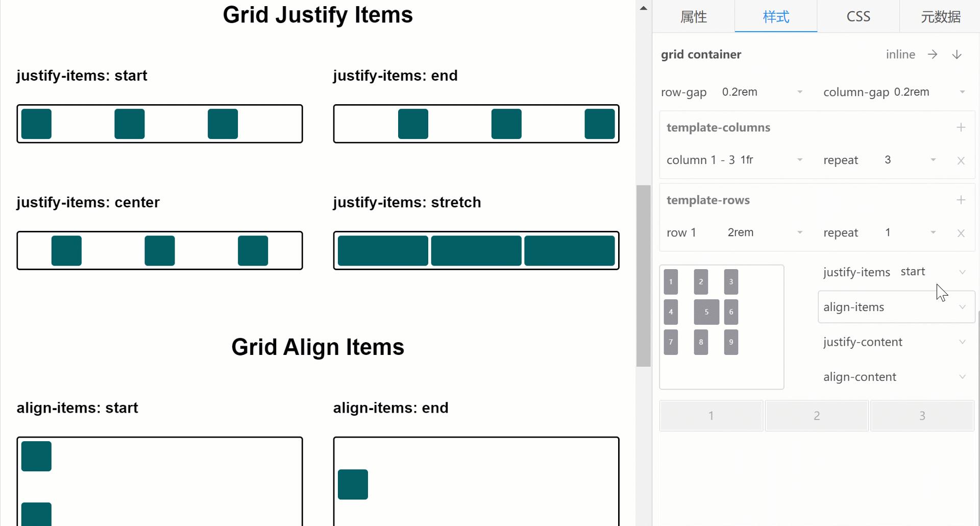The width and height of the screenshot is (980, 526).
Task: Click the justify-items: stretch label
Action: tap(407, 202)
